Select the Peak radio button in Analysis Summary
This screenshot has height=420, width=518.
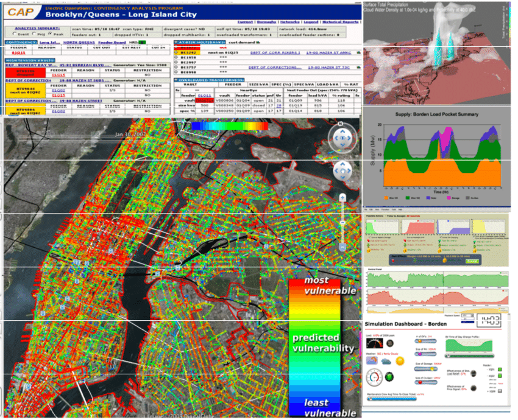coord(51,33)
